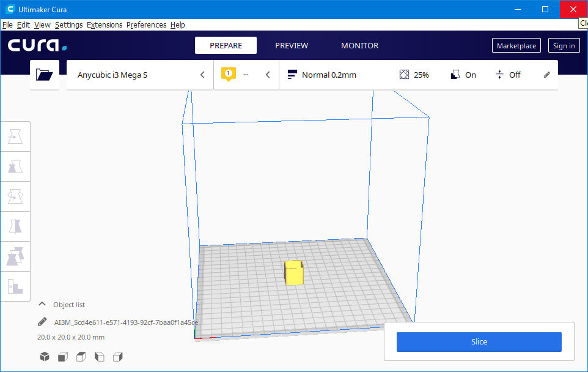Open Per Model Settings tool
This screenshot has width=588, height=372.
click(15, 256)
